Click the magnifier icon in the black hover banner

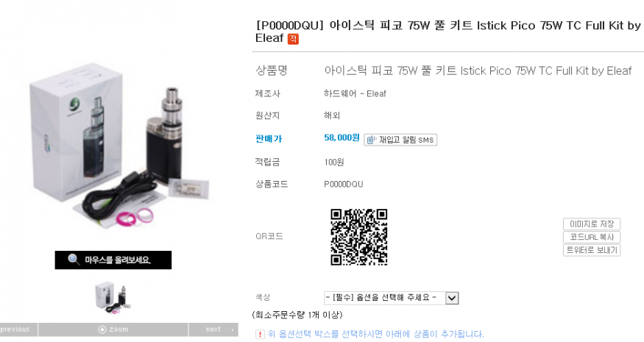click(74, 260)
